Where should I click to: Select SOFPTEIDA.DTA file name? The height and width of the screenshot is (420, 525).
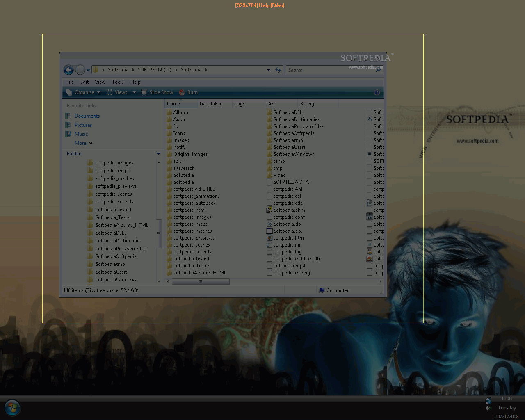pyautogui.click(x=291, y=182)
